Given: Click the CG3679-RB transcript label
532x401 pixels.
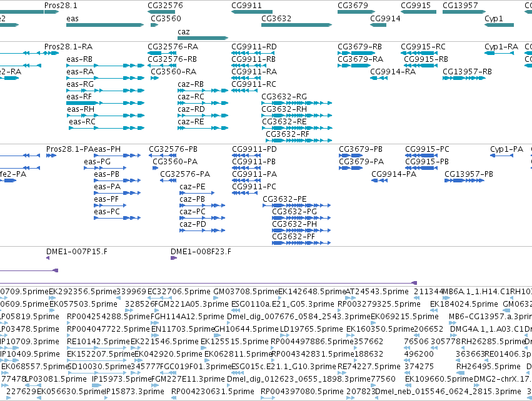Looking at the screenshot, I should (359, 47).
